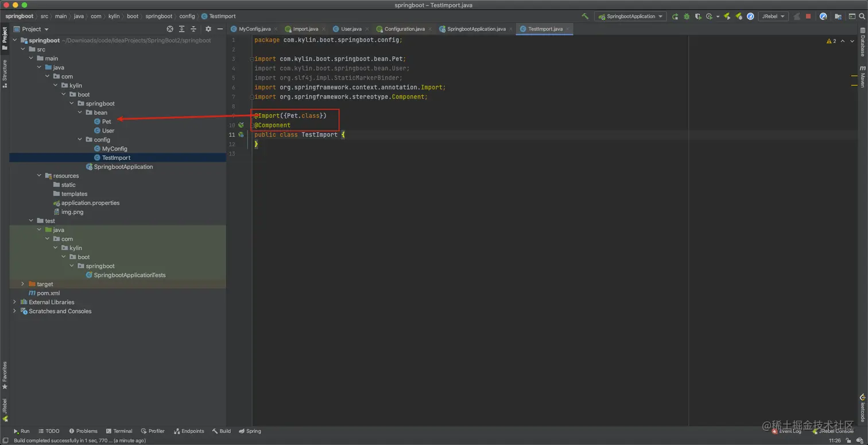This screenshot has width=868, height=445.
Task: Click the Select Opened File target icon
Action: coord(170,29)
